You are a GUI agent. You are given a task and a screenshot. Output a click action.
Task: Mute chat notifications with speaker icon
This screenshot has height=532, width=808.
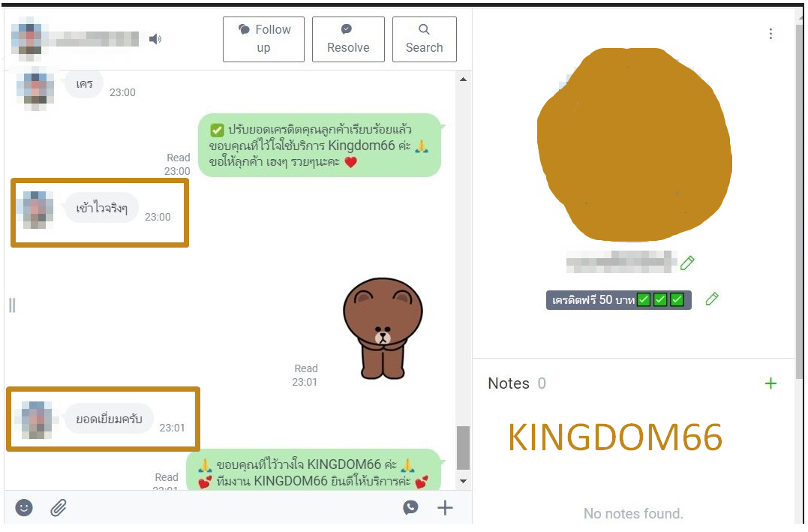[155, 39]
